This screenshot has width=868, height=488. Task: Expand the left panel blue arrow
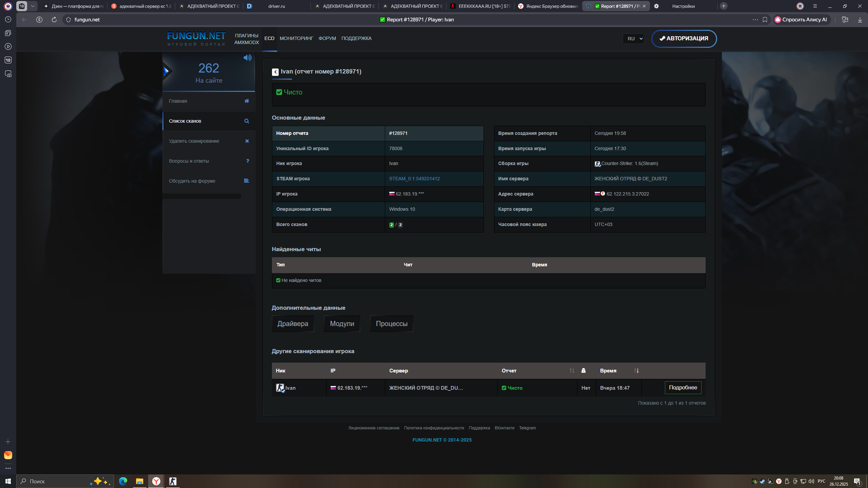[166, 71]
